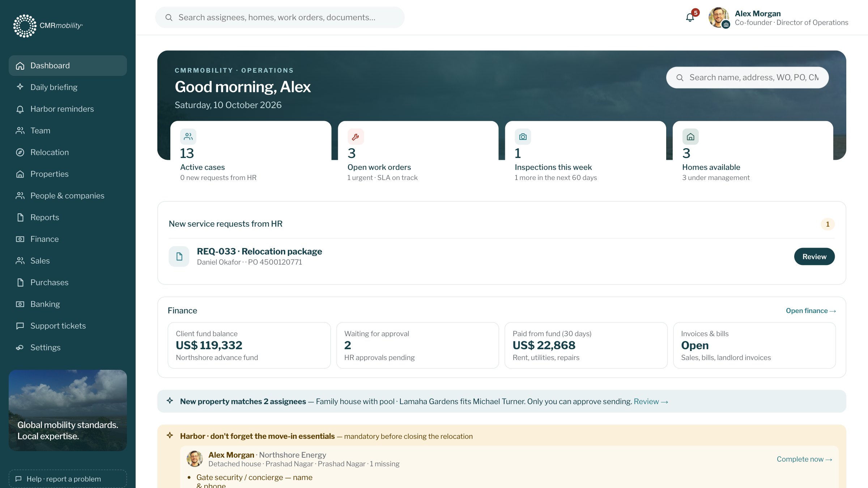
Task: Open the Waiting for approval card
Action: (x=417, y=345)
